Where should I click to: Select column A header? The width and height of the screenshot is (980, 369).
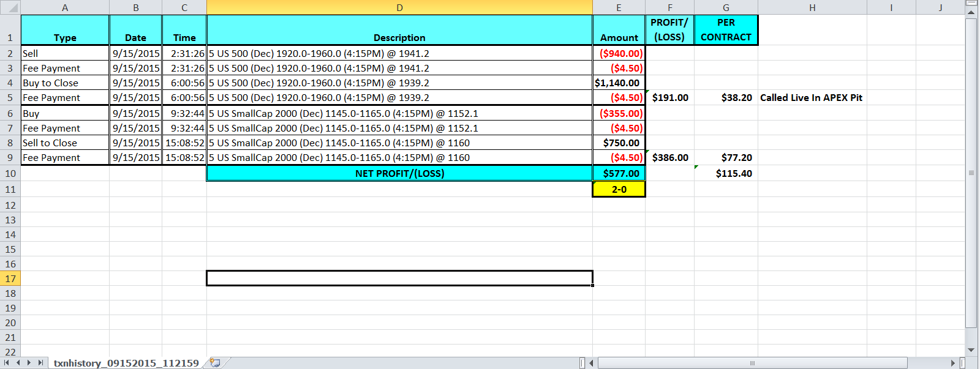tap(65, 7)
